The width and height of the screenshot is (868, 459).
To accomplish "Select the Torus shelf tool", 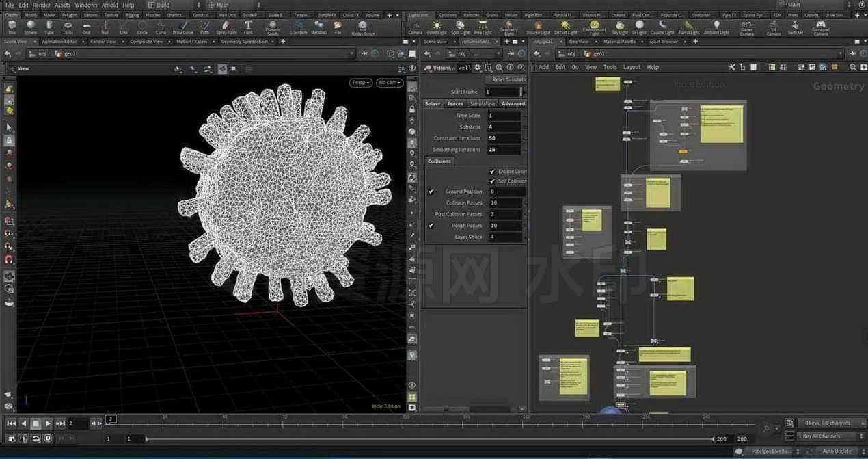I will 68,27.
